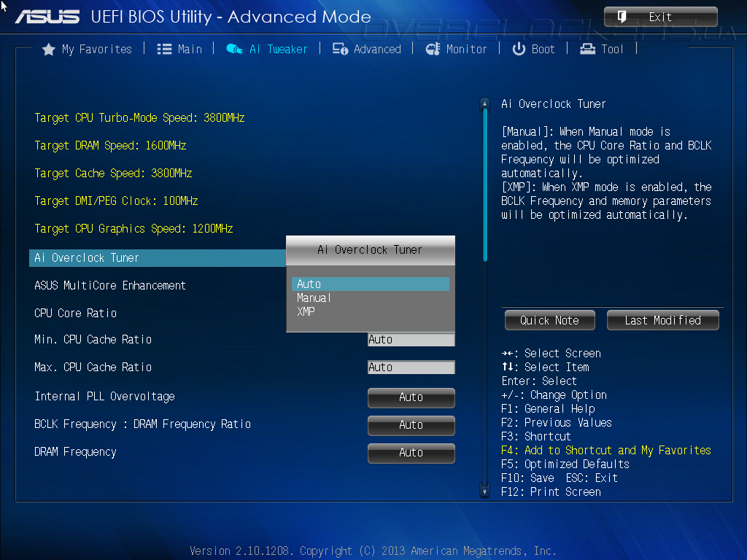The height and width of the screenshot is (560, 747).
Task: Show the Last Modified list
Action: [662, 321]
